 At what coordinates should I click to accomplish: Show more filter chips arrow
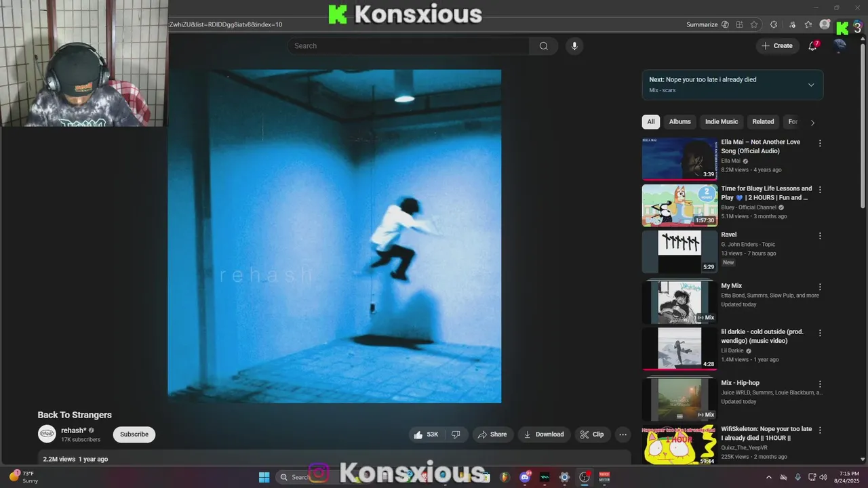pos(812,123)
